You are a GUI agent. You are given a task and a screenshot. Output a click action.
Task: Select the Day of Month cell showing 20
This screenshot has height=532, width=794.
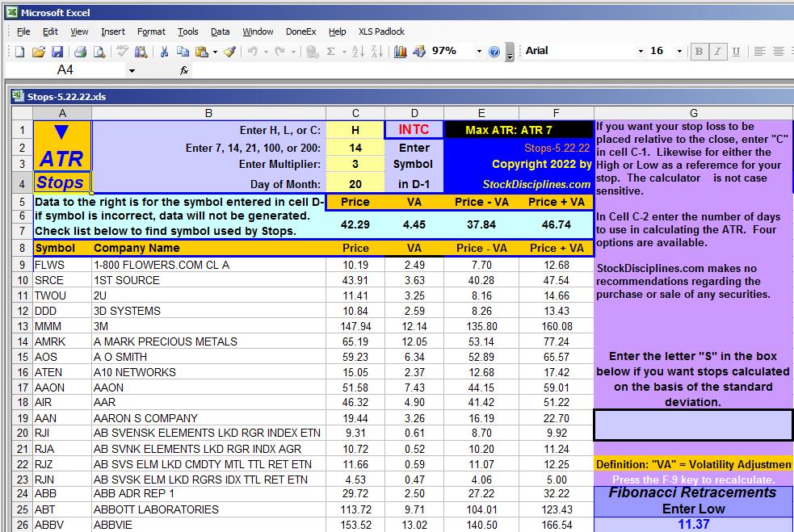(355, 184)
